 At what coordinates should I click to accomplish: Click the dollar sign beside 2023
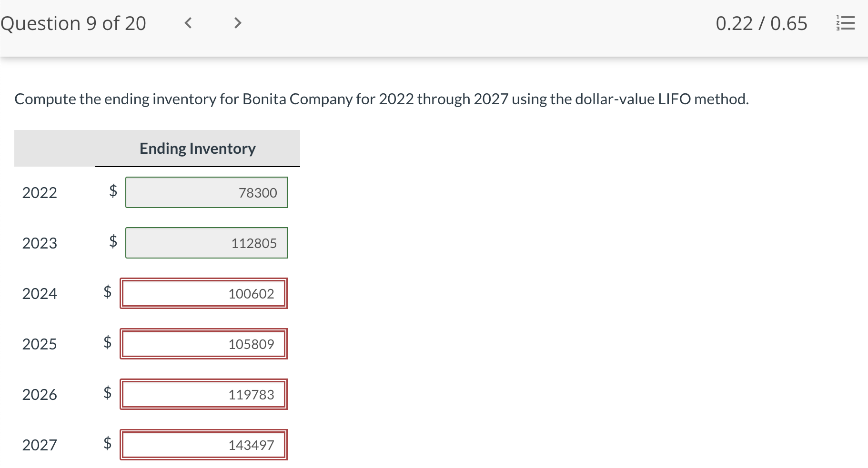click(x=113, y=241)
